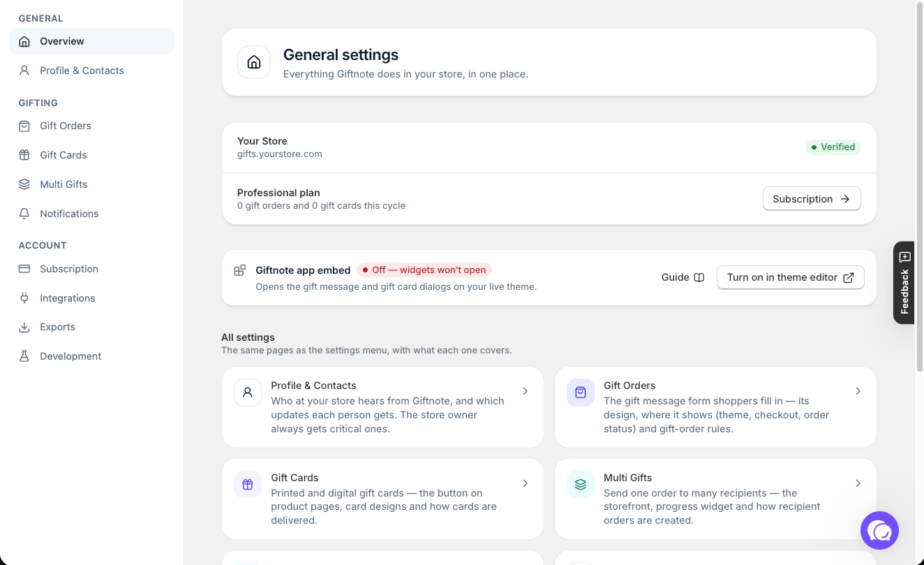Open Subscription under Account in sidebar
This screenshot has height=565, width=924.
[x=91, y=269]
